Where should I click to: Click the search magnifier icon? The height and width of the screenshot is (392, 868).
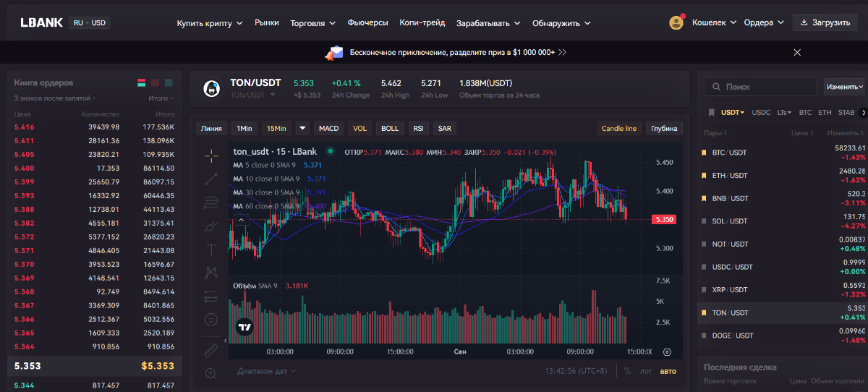coord(716,87)
